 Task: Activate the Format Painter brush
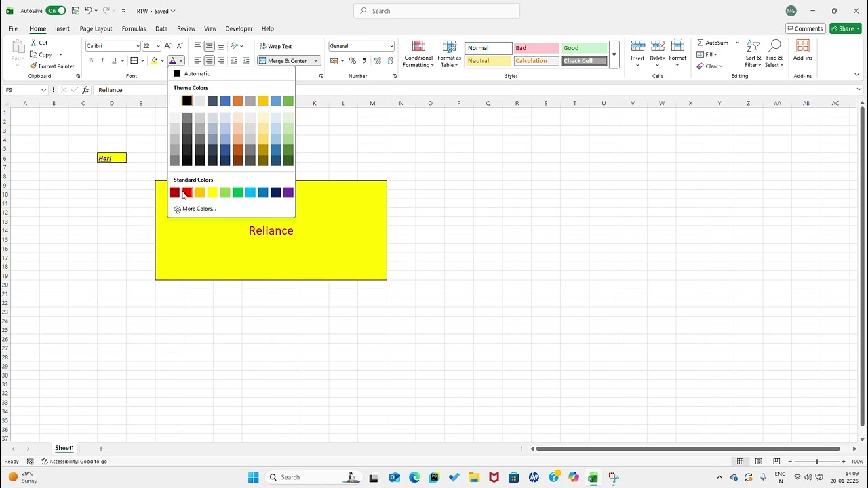34,66
